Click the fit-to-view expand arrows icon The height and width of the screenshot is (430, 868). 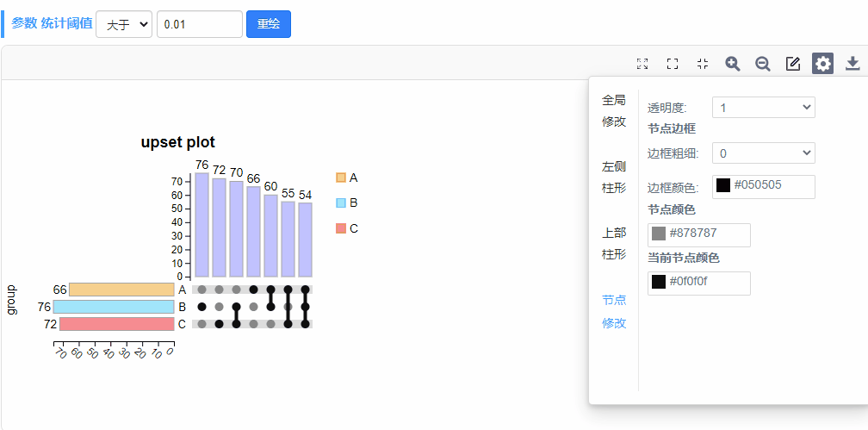pos(642,64)
